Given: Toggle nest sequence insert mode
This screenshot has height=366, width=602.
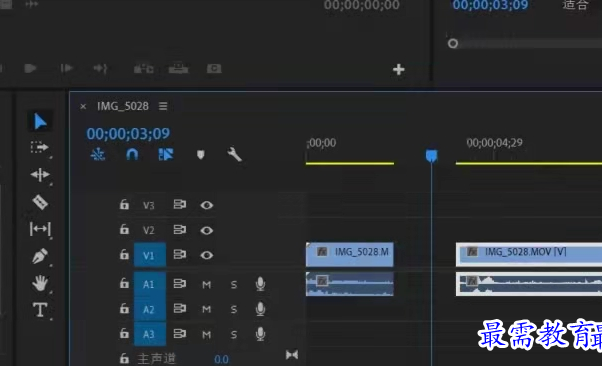Looking at the screenshot, I should (98, 154).
